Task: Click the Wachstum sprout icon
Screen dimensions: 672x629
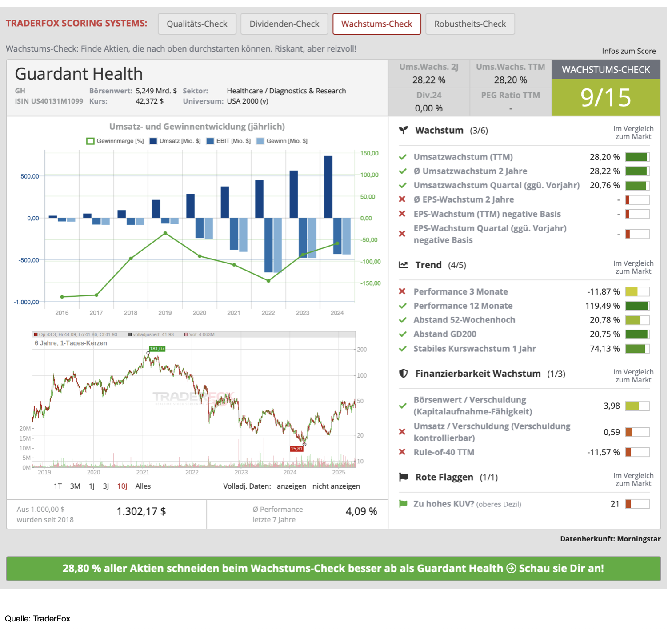Action: (x=403, y=130)
